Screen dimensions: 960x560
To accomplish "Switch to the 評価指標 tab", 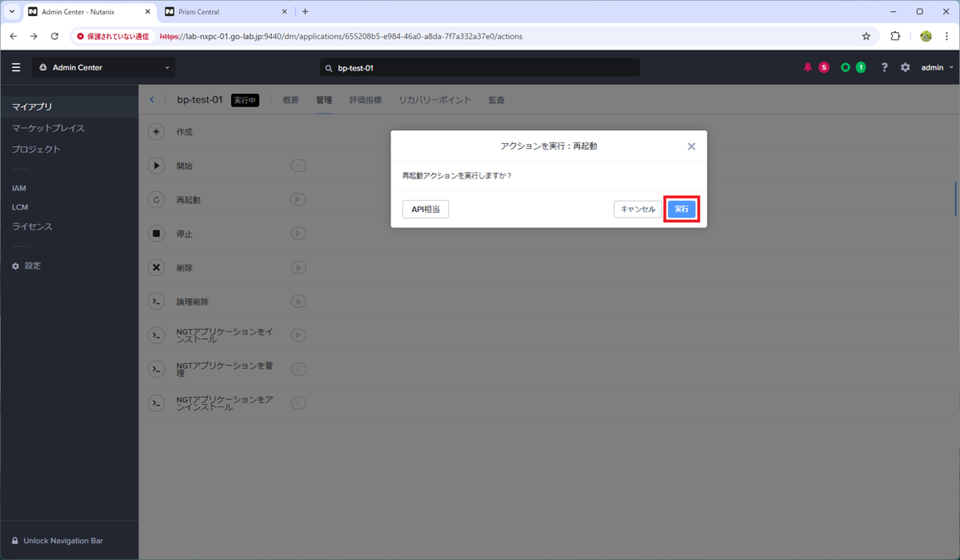I will coord(366,100).
